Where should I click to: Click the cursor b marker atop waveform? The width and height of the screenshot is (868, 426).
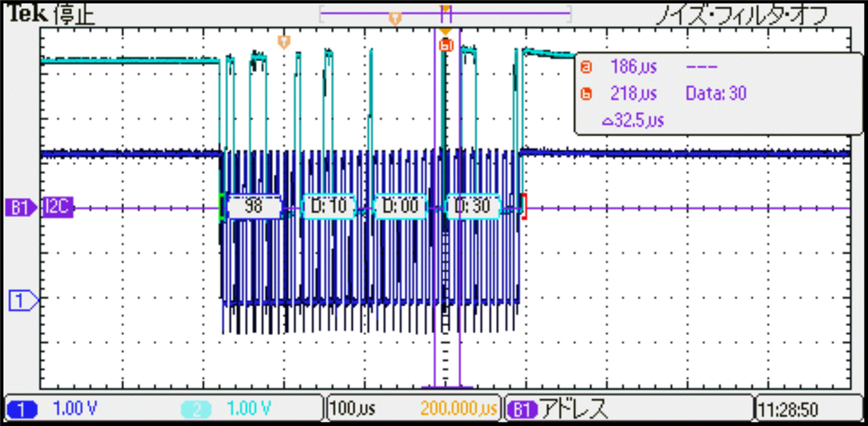445,46
